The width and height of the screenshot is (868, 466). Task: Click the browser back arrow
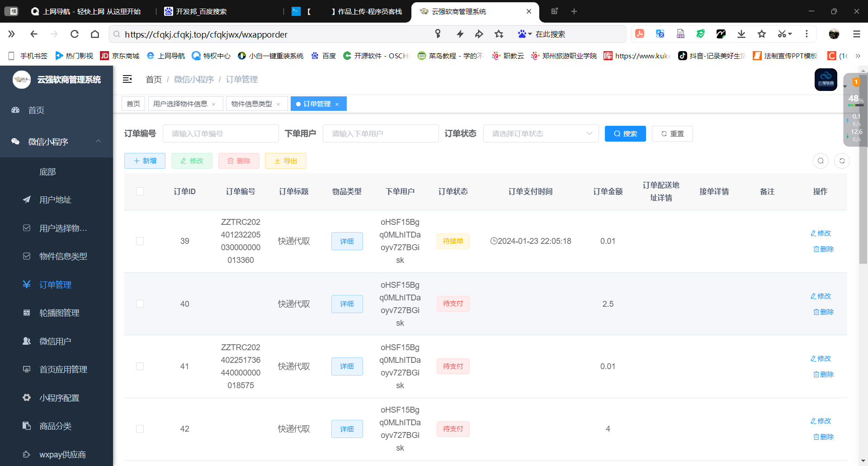[x=34, y=34]
